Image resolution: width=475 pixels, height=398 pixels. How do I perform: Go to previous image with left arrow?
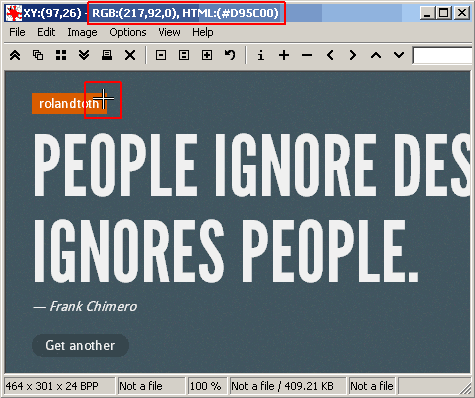[x=330, y=55]
